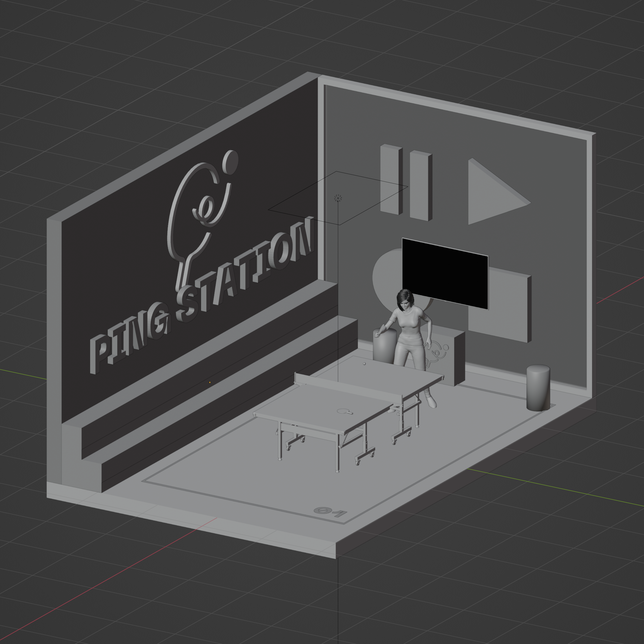The image size is (644, 644).
Task: Click the right pause bar on wall
Action: (419, 186)
